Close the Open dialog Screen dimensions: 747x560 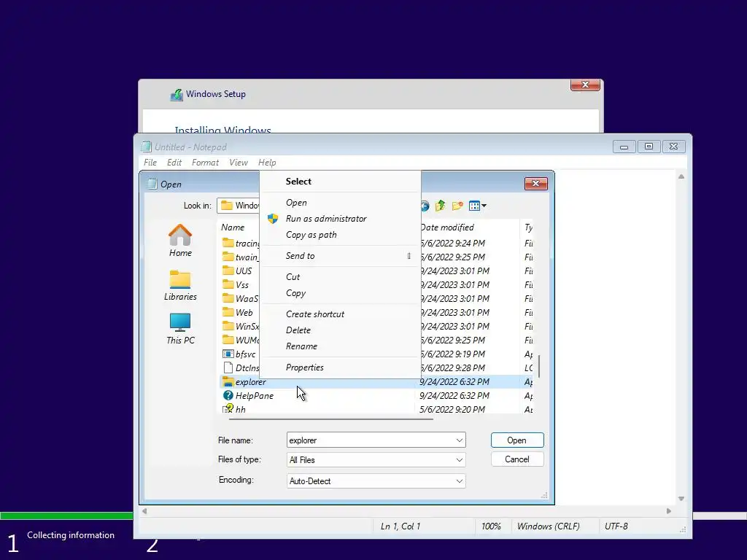coord(536,183)
